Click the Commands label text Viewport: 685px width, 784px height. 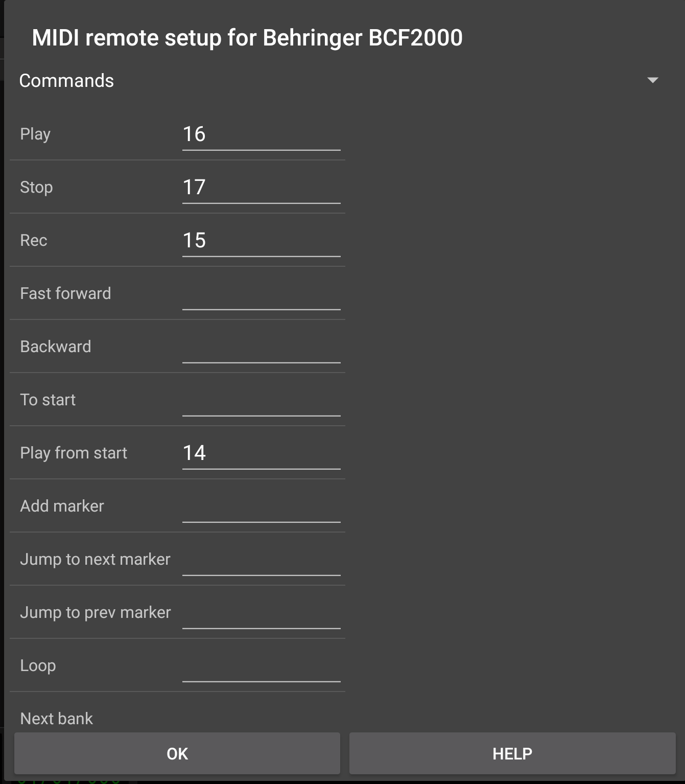coord(66,80)
